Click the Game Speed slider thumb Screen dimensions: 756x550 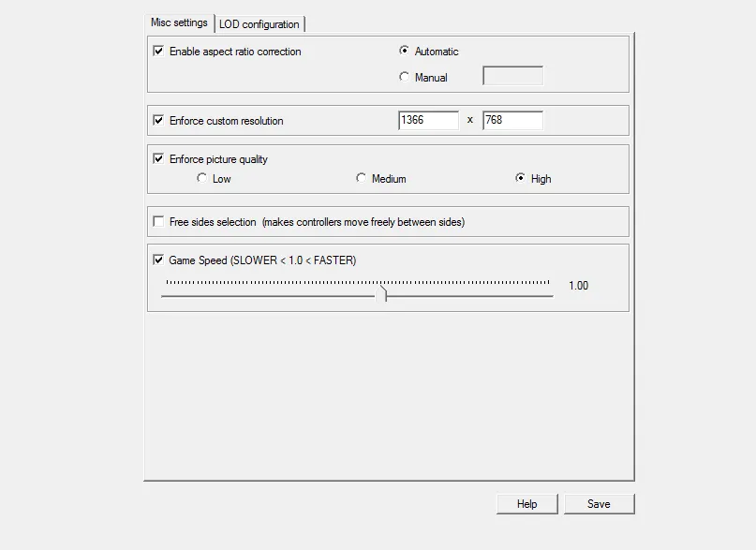click(383, 293)
